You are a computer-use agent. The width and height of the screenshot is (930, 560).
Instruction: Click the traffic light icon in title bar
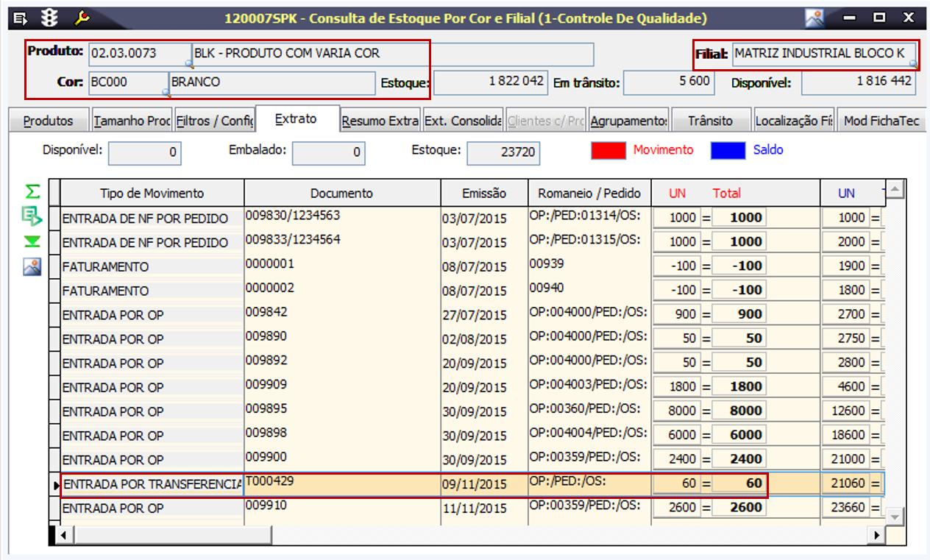[x=50, y=17]
